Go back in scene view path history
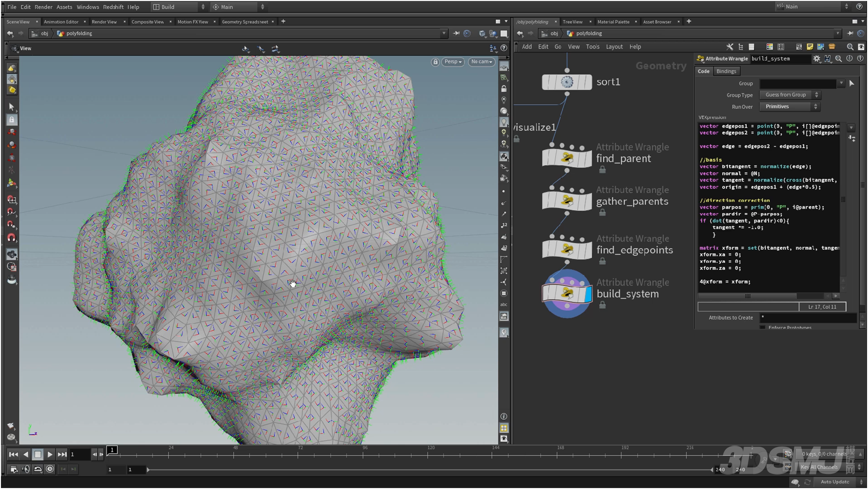 [x=10, y=34]
